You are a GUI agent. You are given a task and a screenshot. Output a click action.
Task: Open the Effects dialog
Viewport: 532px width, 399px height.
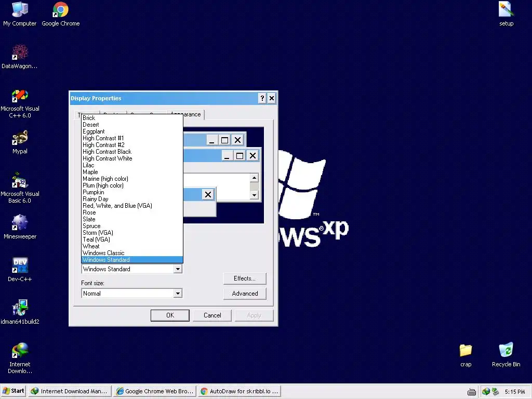pos(245,278)
